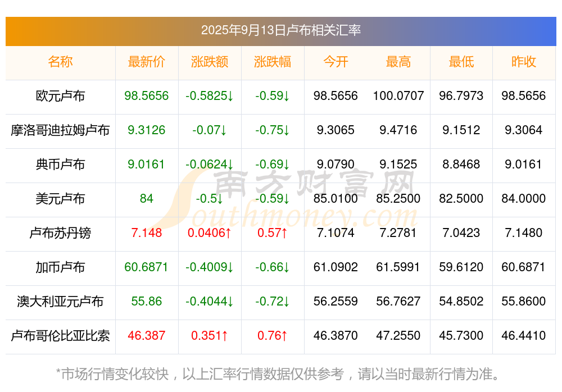
Task: Click change amount -0.07↓
Action: pyautogui.click(x=209, y=130)
